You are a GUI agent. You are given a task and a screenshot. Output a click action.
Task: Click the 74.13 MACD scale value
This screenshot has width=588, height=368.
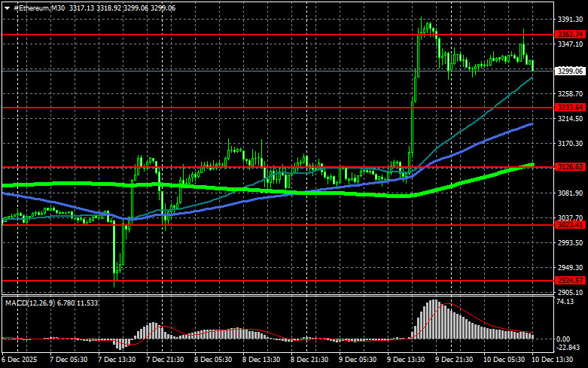coord(565,302)
